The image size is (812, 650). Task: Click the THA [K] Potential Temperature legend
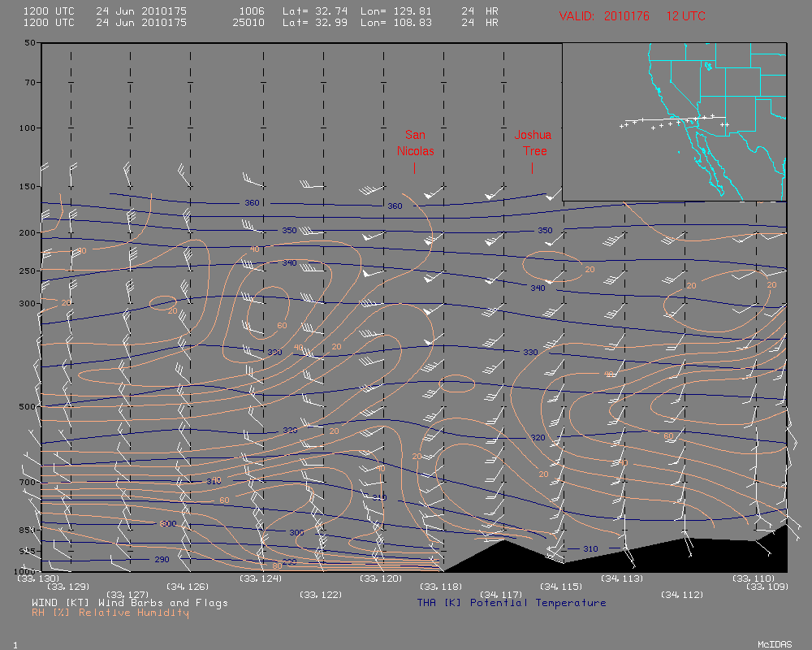pos(511,603)
